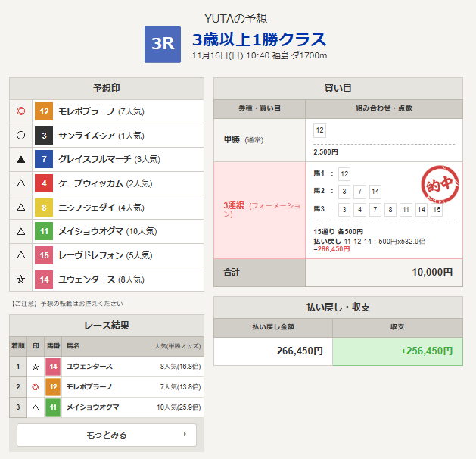The width and height of the screenshot is (476, 459).
Task: Click the 266,450円 payout amount cell
Action: pos(273,351)
